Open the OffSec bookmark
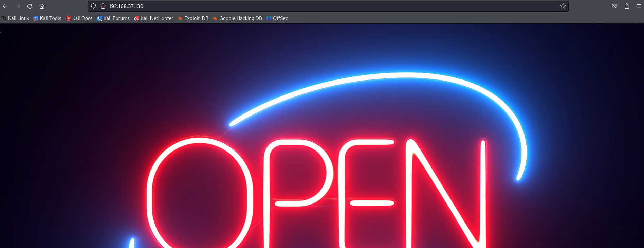The height and width of the screenshot is (248, 644). coord(277,18)
